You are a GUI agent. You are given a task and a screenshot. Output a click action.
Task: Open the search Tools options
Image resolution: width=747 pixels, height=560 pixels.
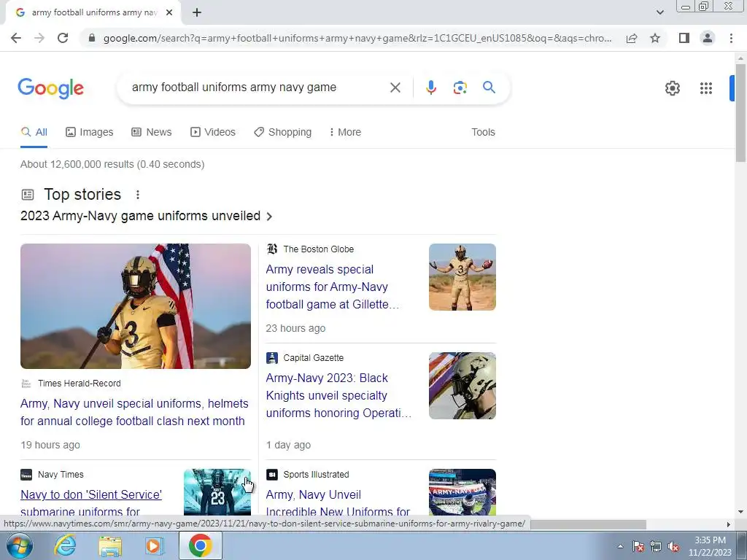[483, 133]
